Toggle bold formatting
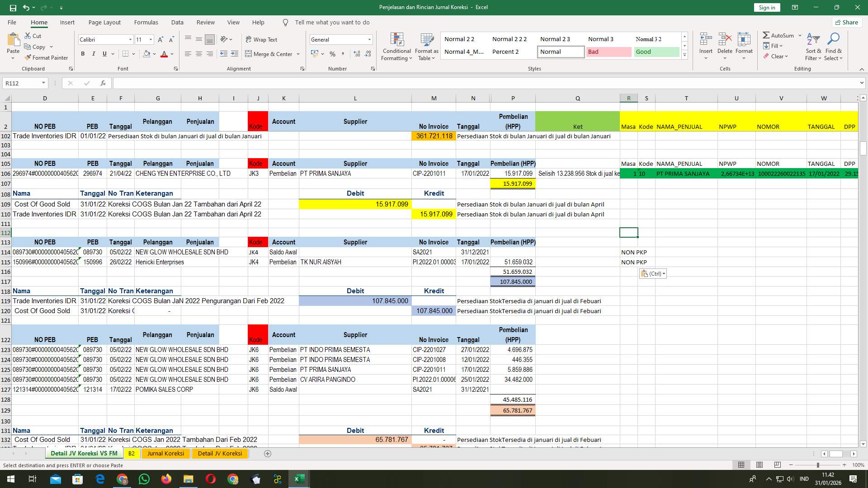The height and width of the screenshot is (488, 868). (83, 54)
